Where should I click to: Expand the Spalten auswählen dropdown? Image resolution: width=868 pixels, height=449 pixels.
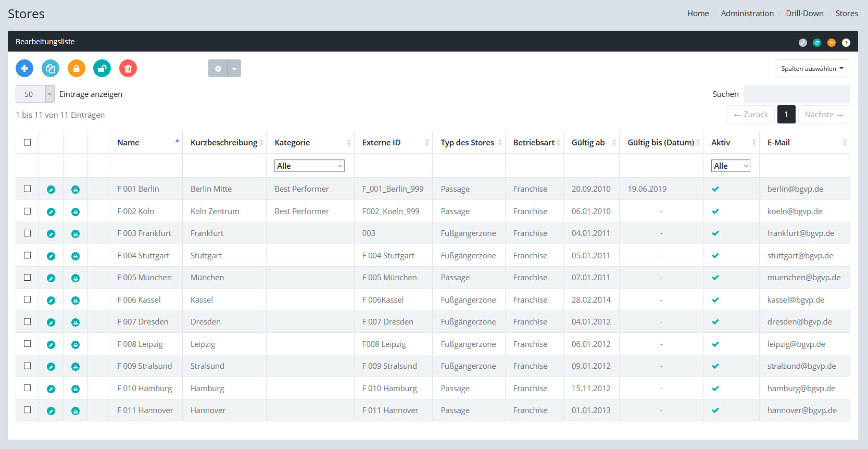812,68
